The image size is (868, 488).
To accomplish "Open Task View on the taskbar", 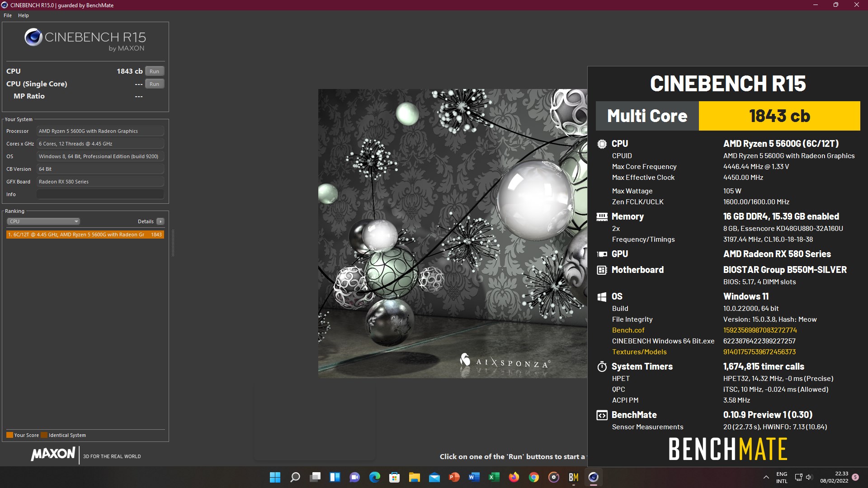I will [315, 477].
